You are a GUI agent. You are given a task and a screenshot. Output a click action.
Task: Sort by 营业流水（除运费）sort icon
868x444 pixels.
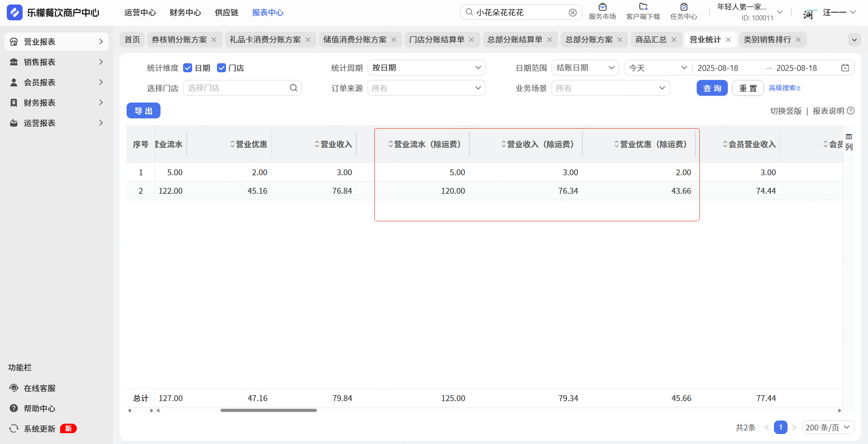(x=391, y=144)
